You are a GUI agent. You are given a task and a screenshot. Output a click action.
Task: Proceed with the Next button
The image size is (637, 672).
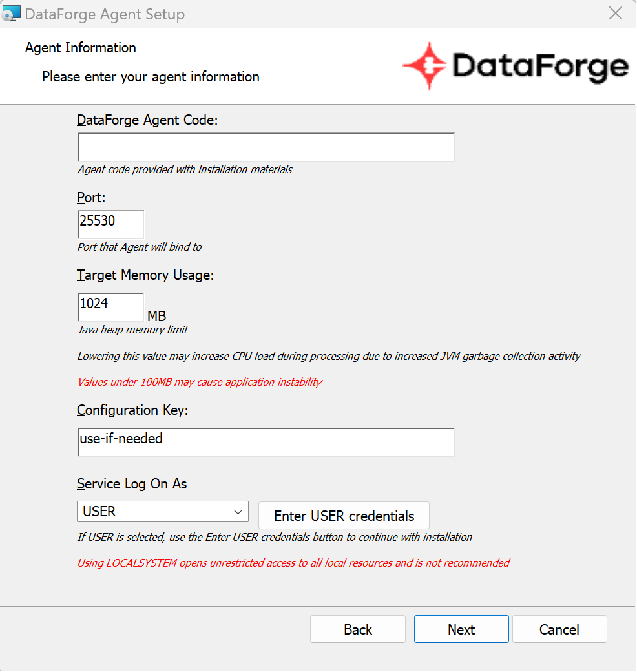click(x=461, y=629)
